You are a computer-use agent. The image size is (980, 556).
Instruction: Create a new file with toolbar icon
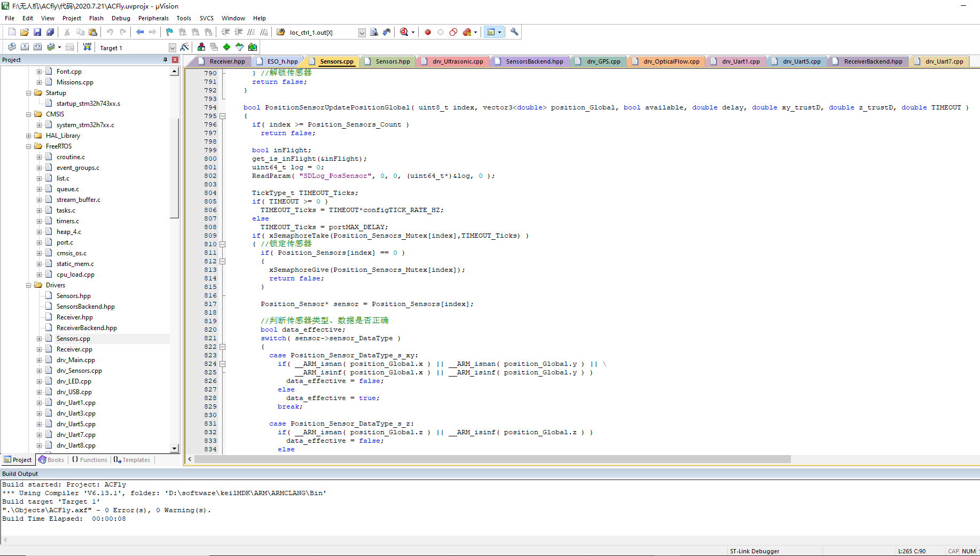coord(12,32)
